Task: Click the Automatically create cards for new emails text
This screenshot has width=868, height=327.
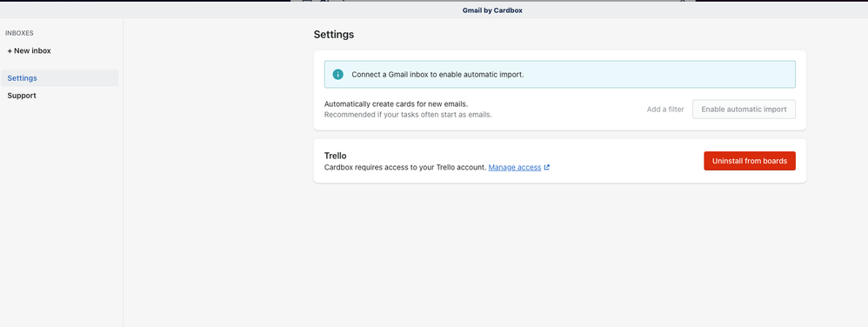Action: [397, 104]
